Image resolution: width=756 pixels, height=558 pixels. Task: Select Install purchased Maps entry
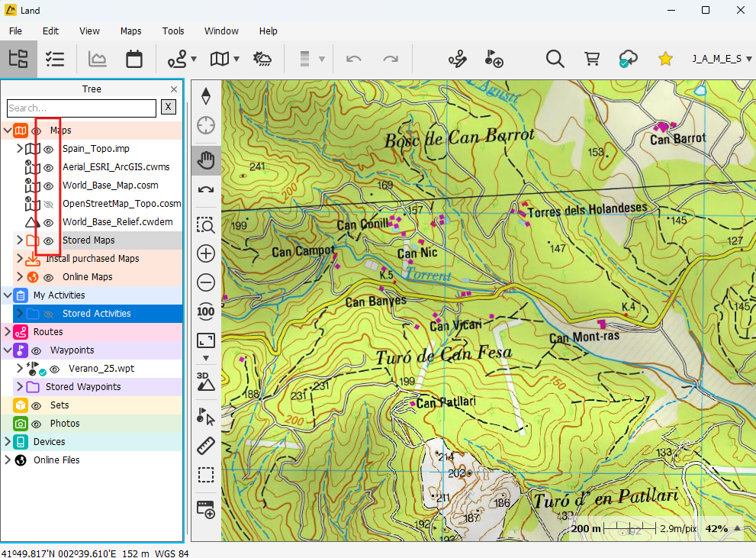(x=92, y=259)
